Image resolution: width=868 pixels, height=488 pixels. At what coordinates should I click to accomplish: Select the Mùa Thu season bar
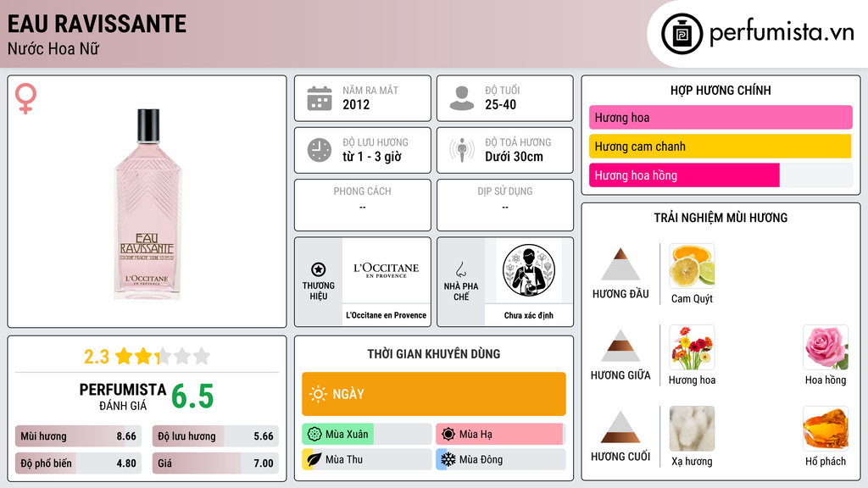pos(367,459)
